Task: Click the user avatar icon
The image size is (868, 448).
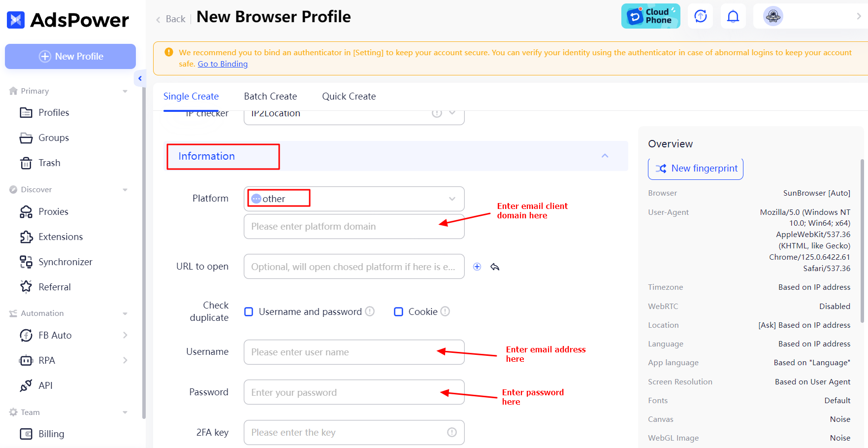Action: (x=773, y=16)
